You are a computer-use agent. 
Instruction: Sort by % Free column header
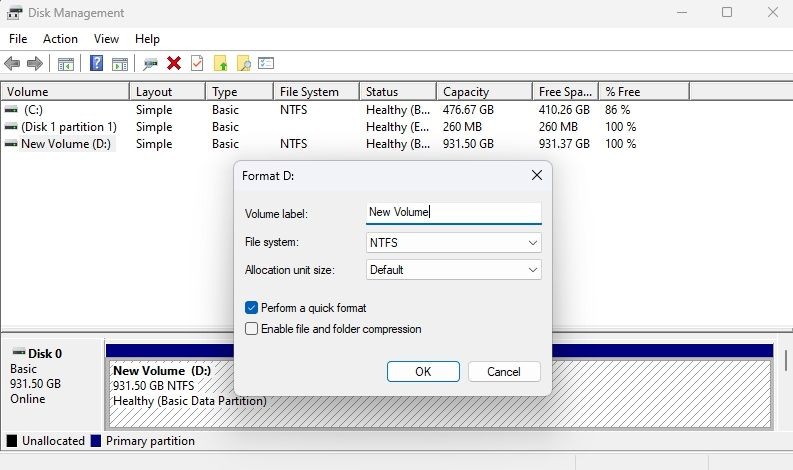644,92
